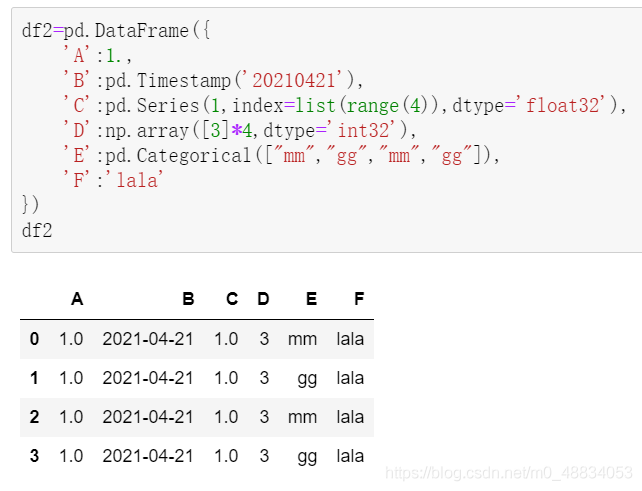Viewport: 642px width, 491px height.
Task: Click the blog.csdn.net watermark link
Action: tap(509, 473)
